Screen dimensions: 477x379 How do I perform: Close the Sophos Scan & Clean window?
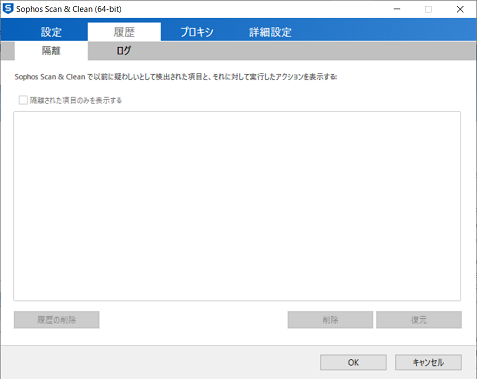[x=460, y=9]
